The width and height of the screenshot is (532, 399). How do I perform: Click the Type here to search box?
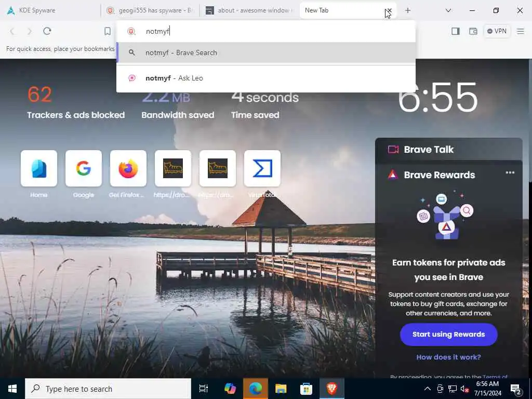click(108, 389)
